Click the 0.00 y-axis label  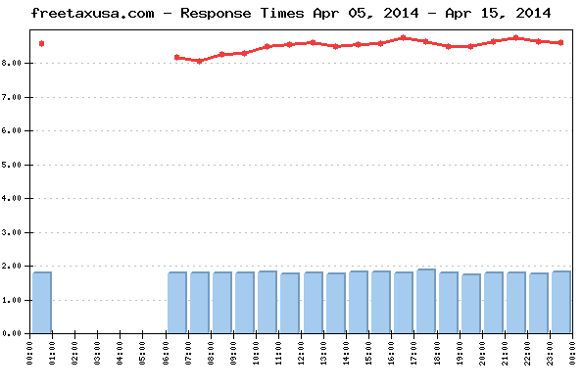[x=11, y=333]
